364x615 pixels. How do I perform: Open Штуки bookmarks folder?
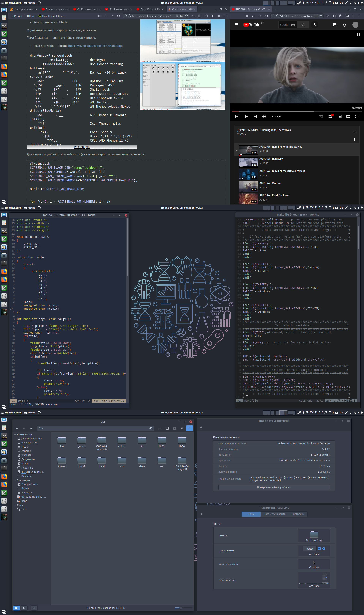point(30,16)
